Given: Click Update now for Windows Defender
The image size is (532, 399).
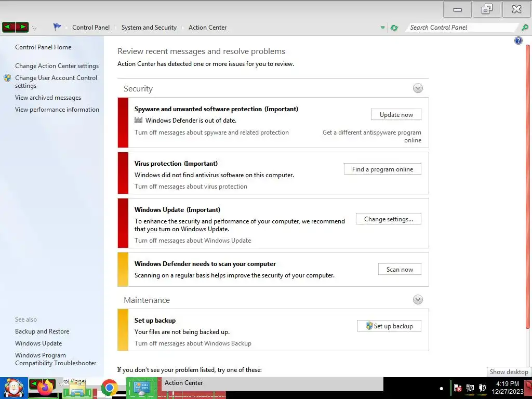Looking at the screenshot, I should coord(396,115).
